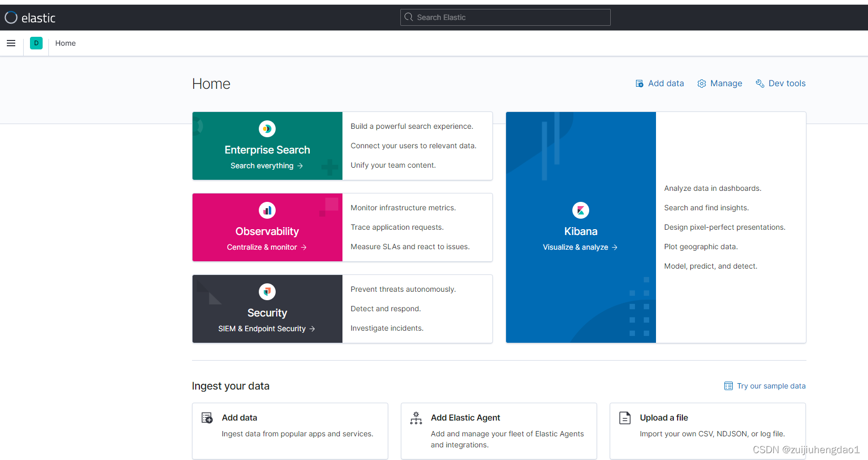Click Visualize & analyze link
Viewport: 868px width, 460px height.
point(576,247)
